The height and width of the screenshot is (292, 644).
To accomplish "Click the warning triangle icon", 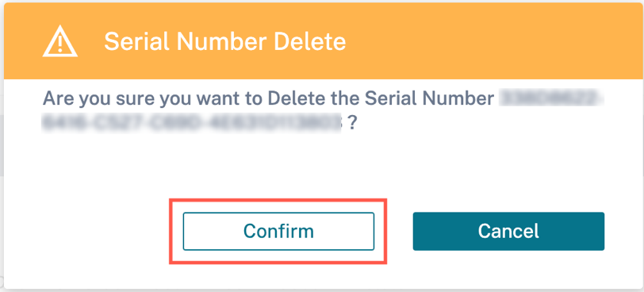I will click(60, 42).
